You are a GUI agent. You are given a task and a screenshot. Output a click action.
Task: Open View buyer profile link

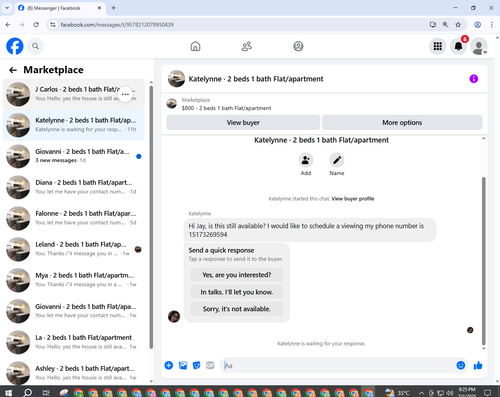point(353,199)
